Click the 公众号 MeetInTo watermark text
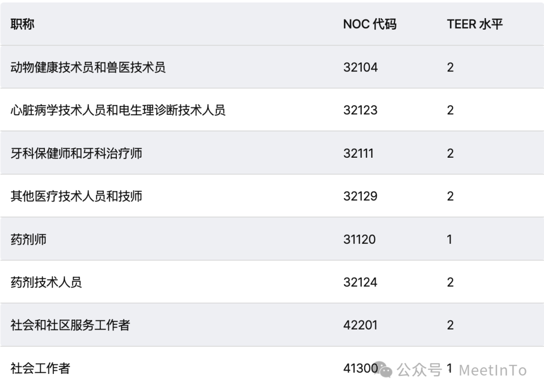Image resolution: width=544 pixels, height=392 pixels. click(x=462, y=370)
